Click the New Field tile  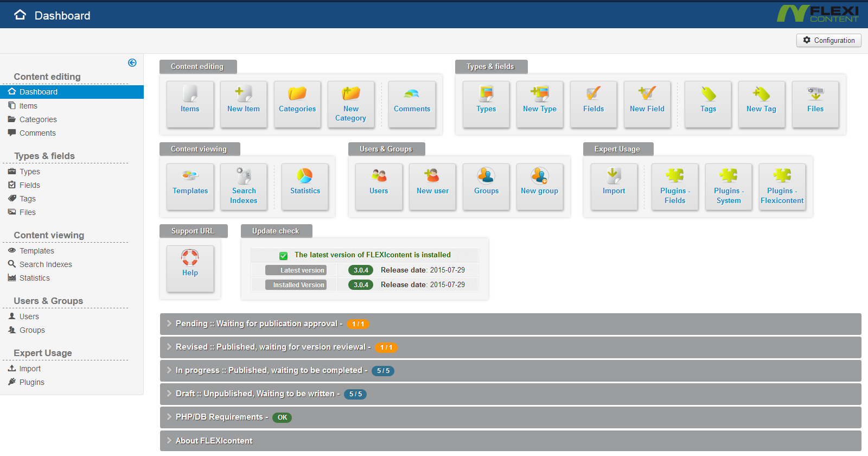647,104
